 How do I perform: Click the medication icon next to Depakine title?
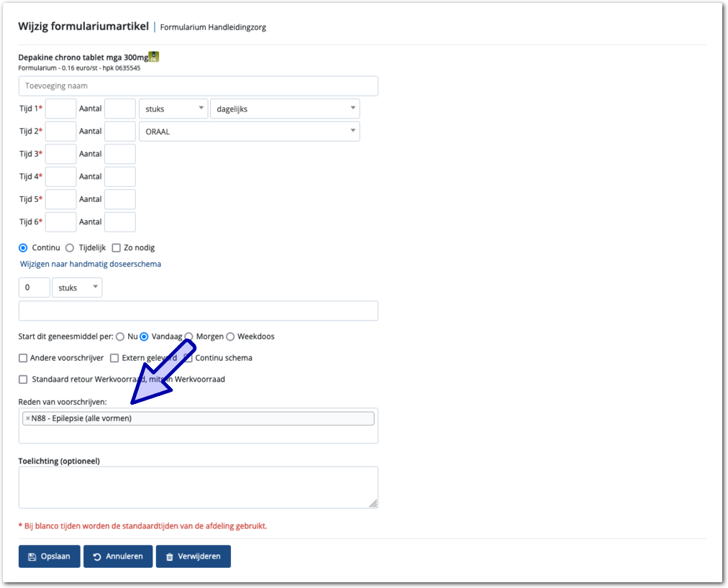pos(153,57)
